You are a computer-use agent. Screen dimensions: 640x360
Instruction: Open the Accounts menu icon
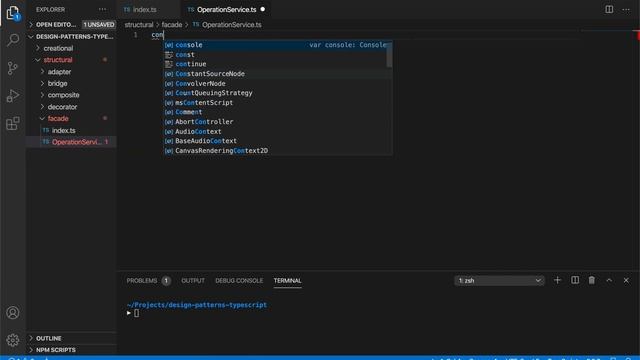point(13,313)
